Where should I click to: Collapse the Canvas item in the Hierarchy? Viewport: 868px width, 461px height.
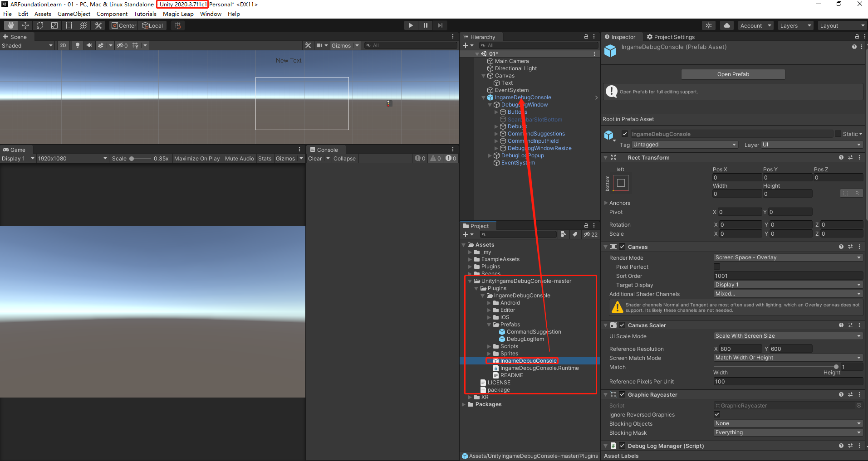(483, 76)
